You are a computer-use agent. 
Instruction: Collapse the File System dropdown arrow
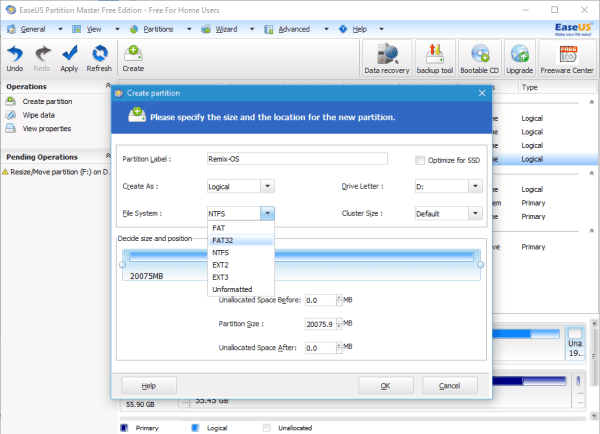267,213
